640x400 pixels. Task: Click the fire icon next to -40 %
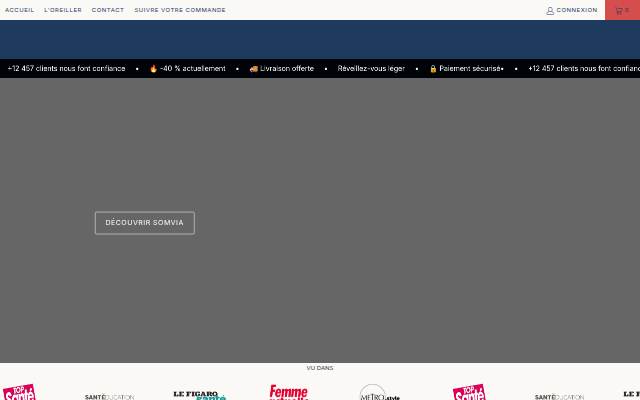[153, 69]
